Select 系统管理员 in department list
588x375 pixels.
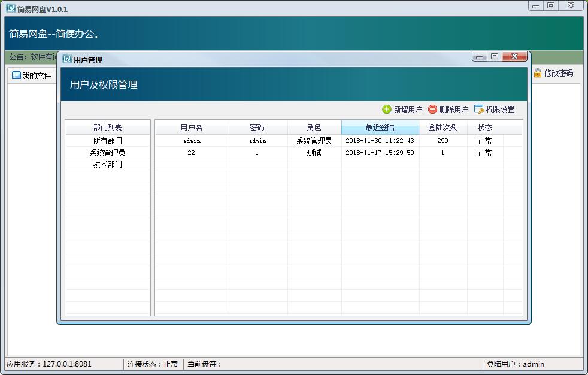point(107,153)
